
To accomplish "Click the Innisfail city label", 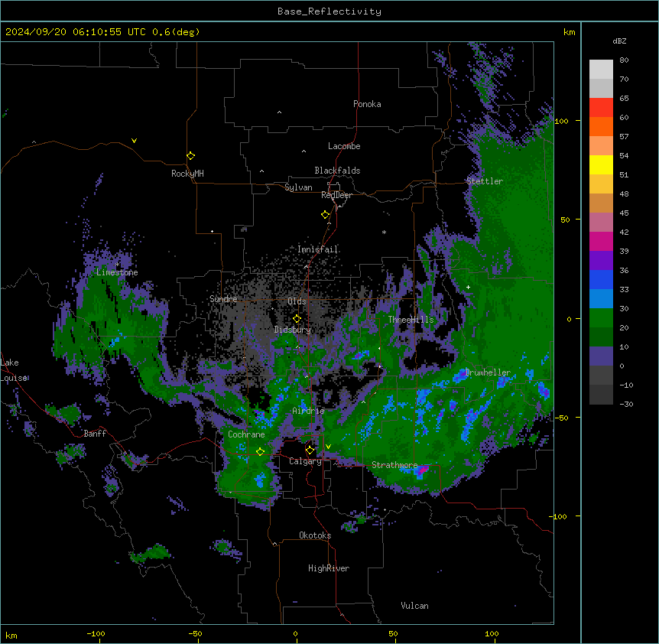I will coord(317,249).
